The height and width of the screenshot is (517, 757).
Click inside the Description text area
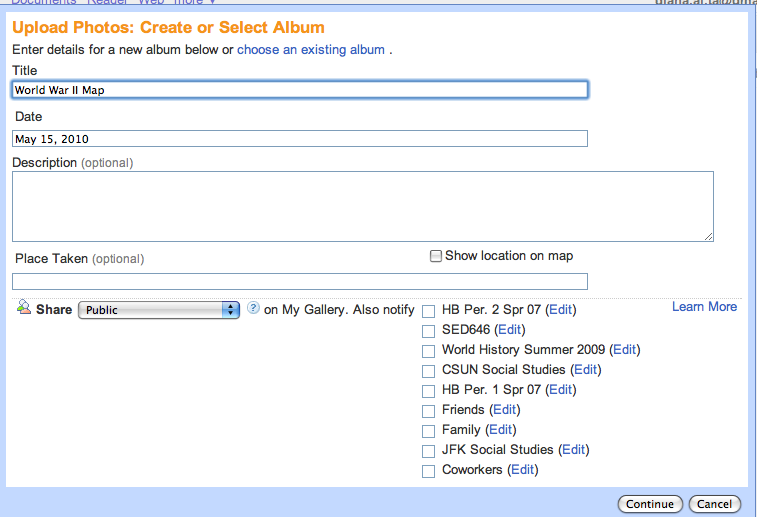pyautogui.click(x=363, y=206)
